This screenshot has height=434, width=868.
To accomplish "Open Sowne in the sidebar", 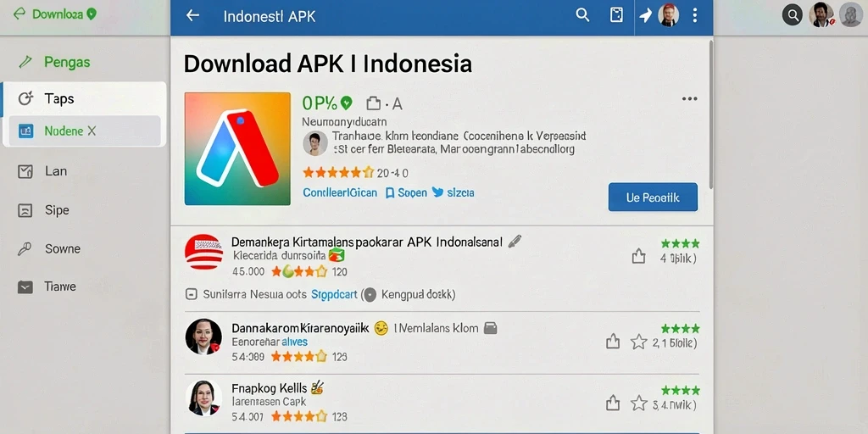I will click(63, 248).
